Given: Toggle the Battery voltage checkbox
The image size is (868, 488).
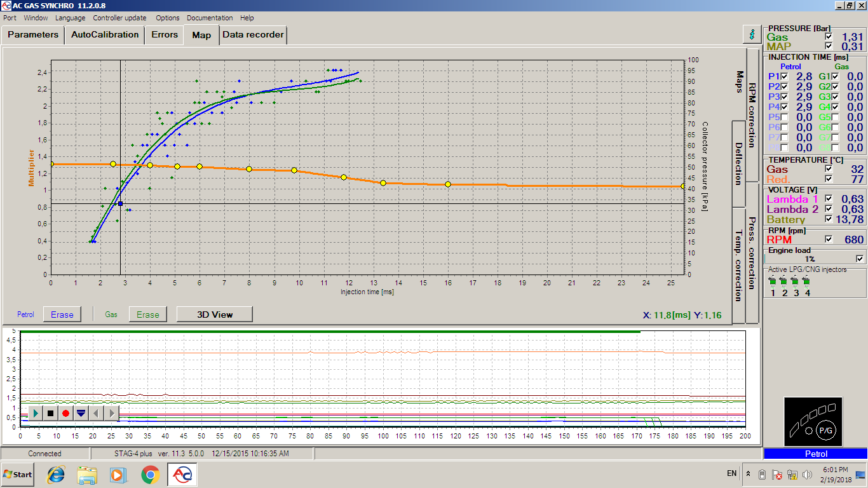Looking at the screenshot, I should pyautogui.click(x=828, y=219).
